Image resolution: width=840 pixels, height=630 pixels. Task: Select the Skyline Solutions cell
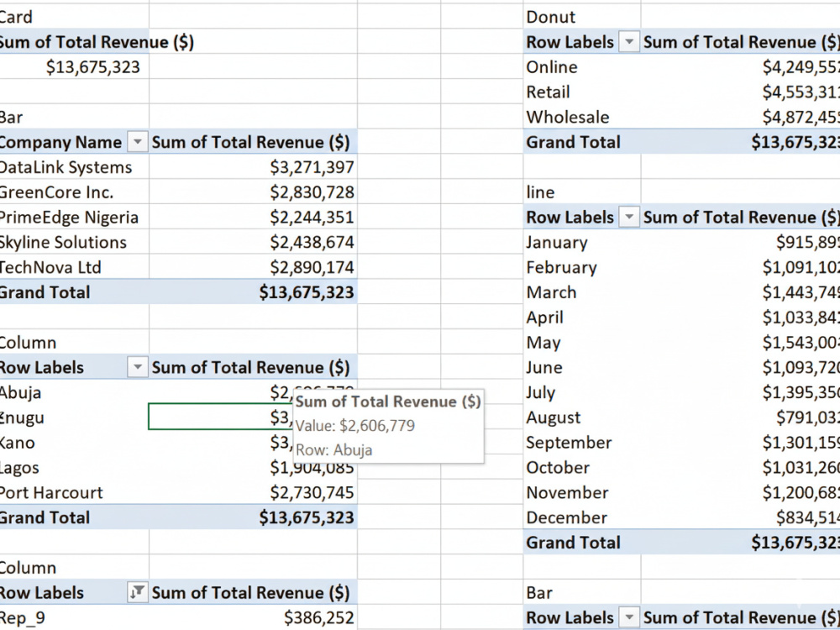tap(74, 242)
